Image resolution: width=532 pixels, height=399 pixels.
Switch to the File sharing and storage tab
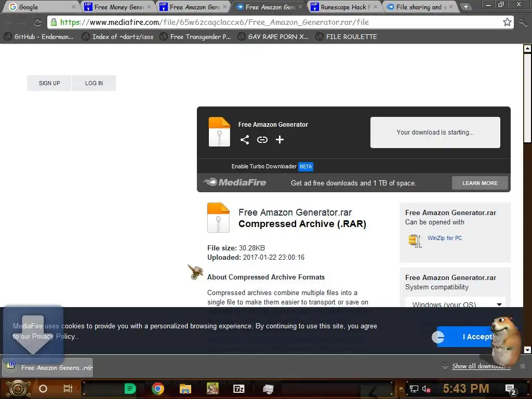pyautogui.click(x=420, y=7)
